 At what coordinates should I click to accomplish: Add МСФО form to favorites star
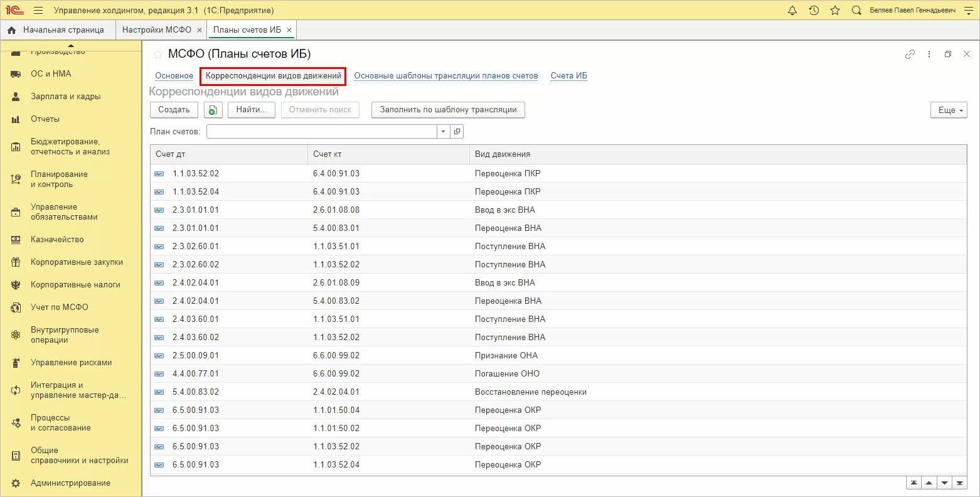[158, 55]
